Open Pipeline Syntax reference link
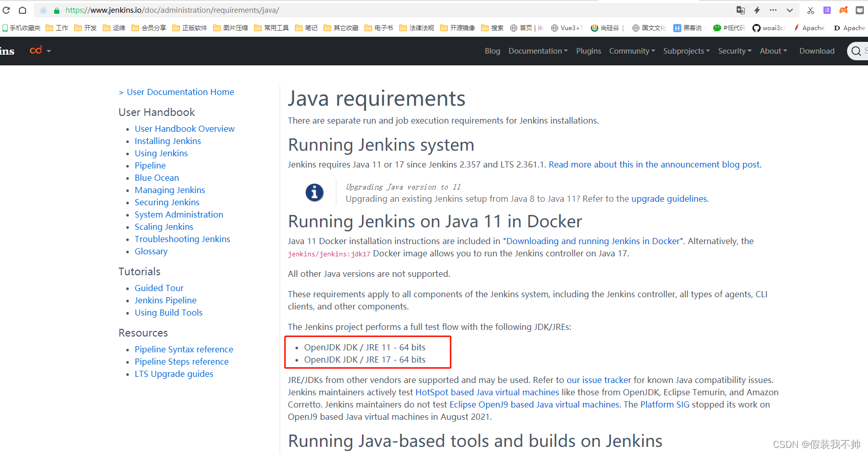This screenshot has width=868, height=454. click(184, 349)
